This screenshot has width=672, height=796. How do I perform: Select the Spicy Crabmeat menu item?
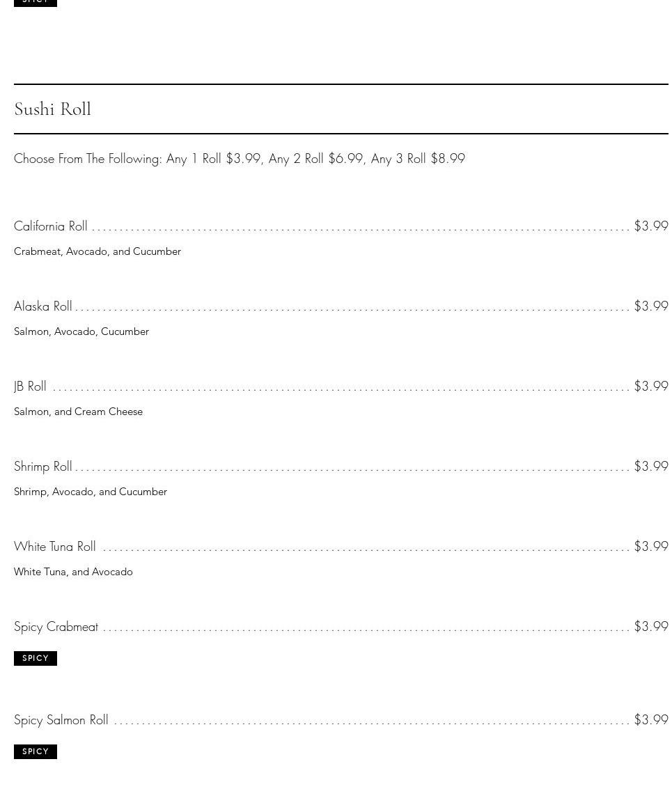(x=56, y=627)
